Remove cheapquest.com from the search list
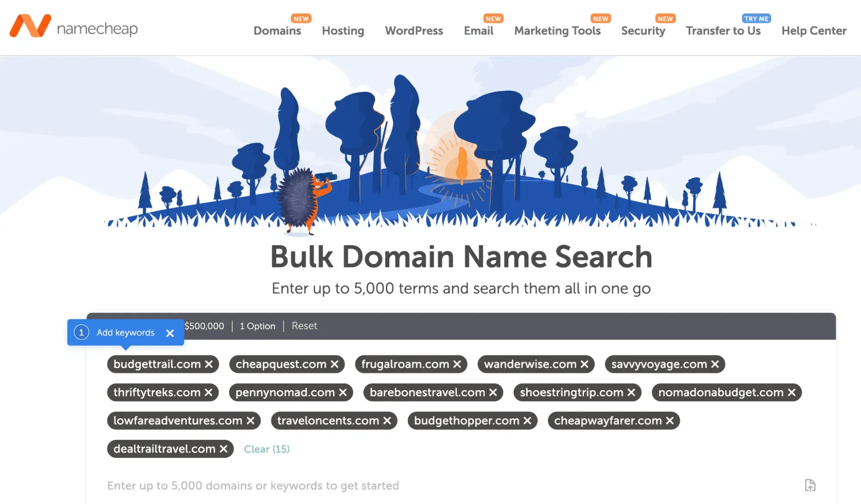This screenshot has width=861, height=504. (334, 364)
